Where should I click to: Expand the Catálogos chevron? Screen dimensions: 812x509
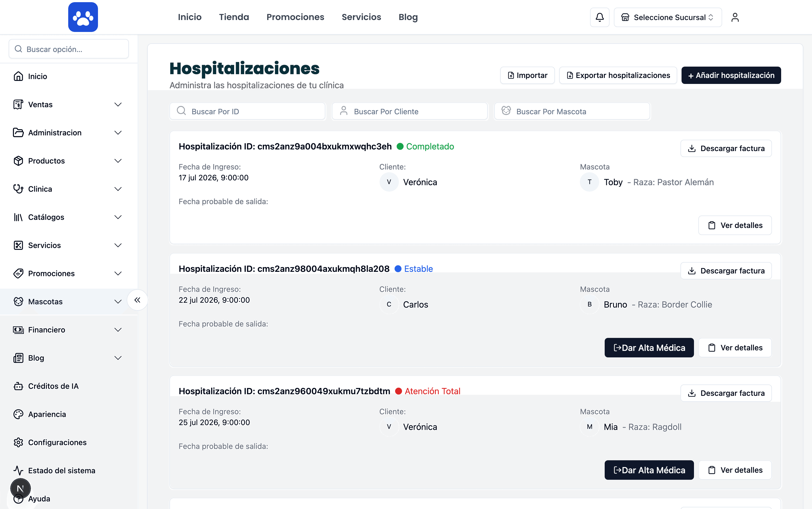[x=118, y=217]
